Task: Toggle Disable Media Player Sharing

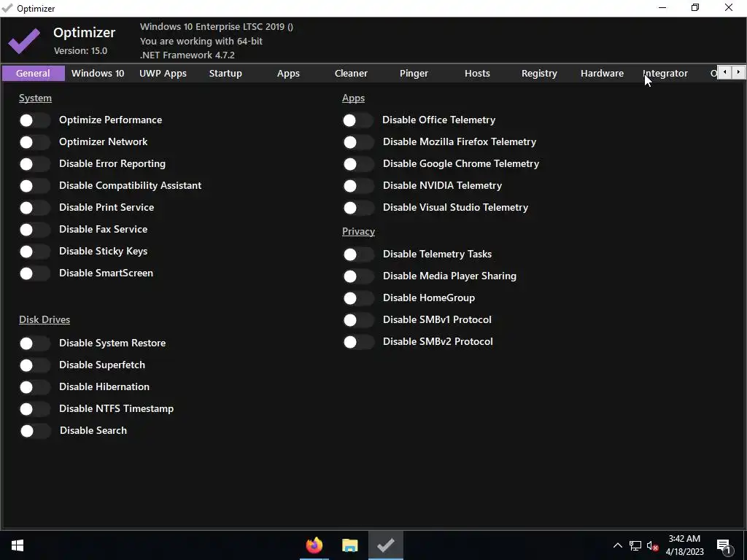Action: click(358, 276)
